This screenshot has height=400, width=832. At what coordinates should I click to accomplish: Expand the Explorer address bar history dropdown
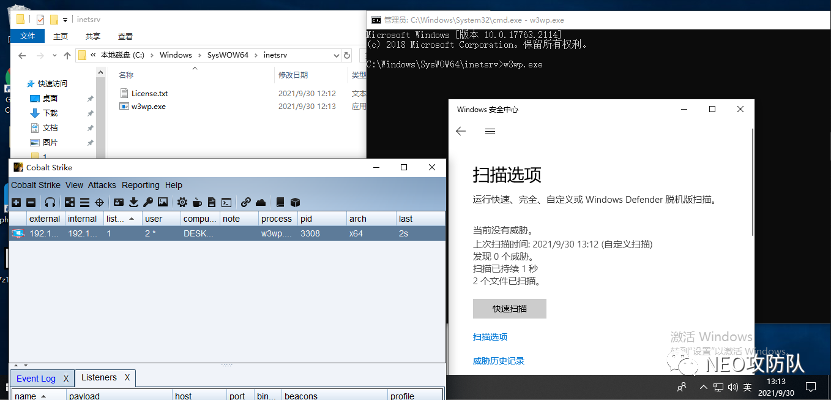[x=336, y=55]
